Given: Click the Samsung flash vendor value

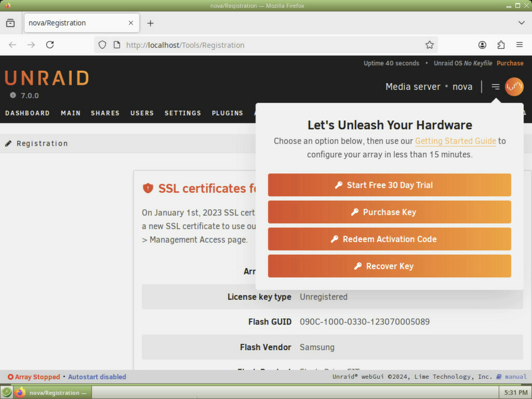Looking at the screenshot, I should click(317, 347).
